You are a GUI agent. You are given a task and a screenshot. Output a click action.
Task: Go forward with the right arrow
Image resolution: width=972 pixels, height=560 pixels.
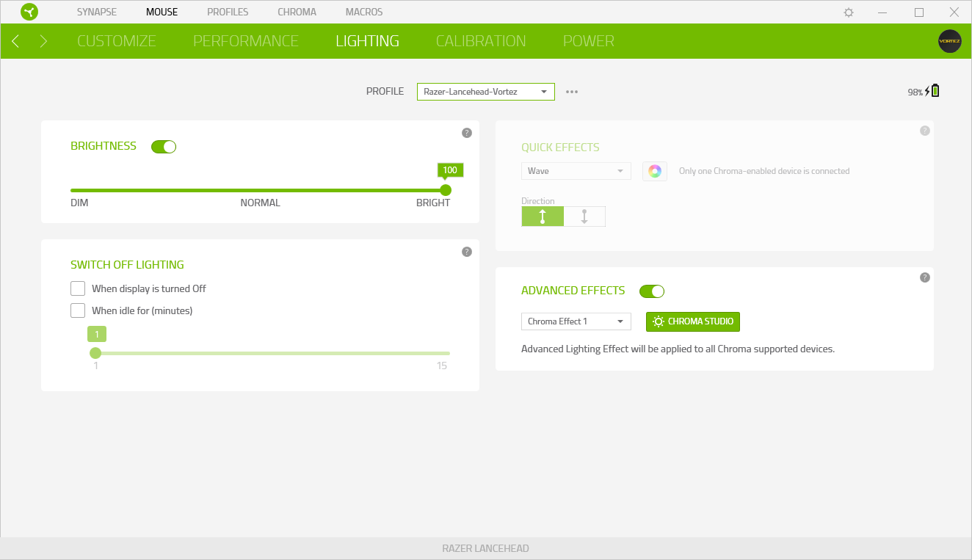43,41
